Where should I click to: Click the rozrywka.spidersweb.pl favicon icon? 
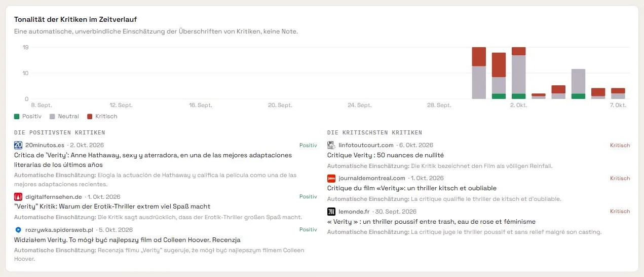pyautogui.click(x=18, y=229)
